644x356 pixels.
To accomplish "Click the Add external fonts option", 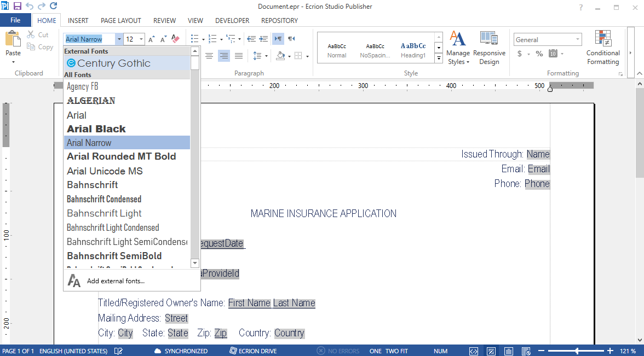I will pos(115,280).
